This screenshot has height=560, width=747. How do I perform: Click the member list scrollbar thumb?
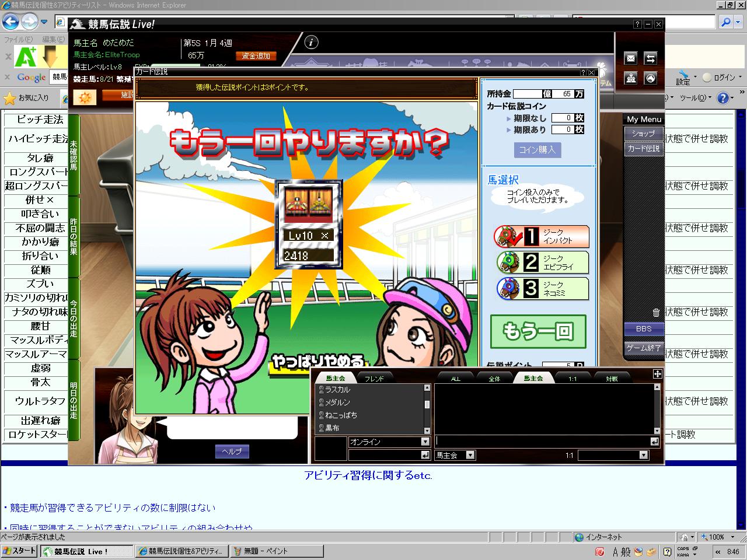(427, 404)
